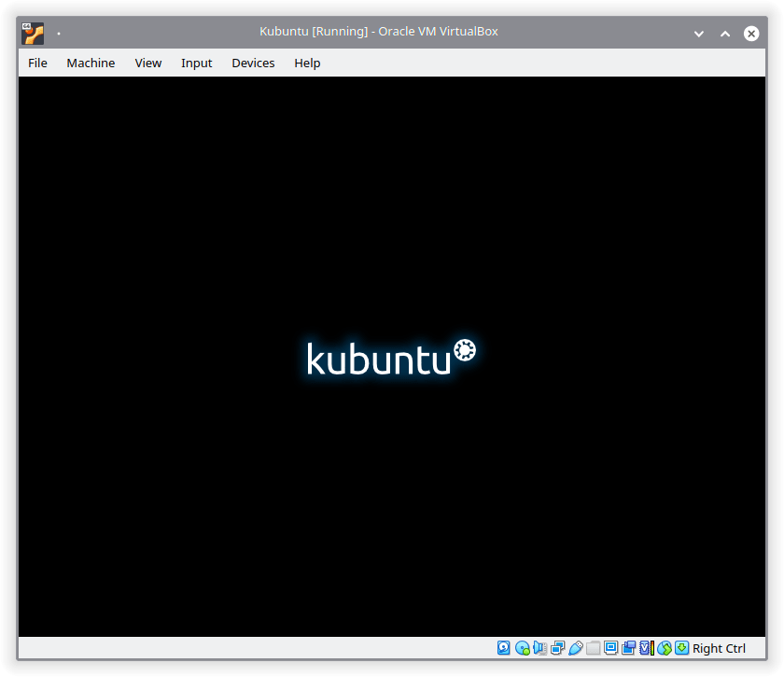
Task: Maximize the VirtualBox window
Action: pos(725,34)
